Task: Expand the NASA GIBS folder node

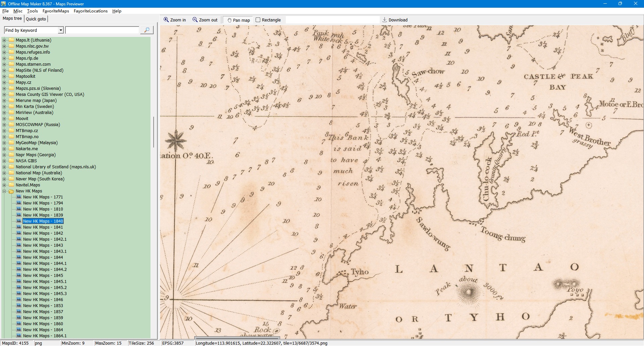Action: (x=4, y=161)
